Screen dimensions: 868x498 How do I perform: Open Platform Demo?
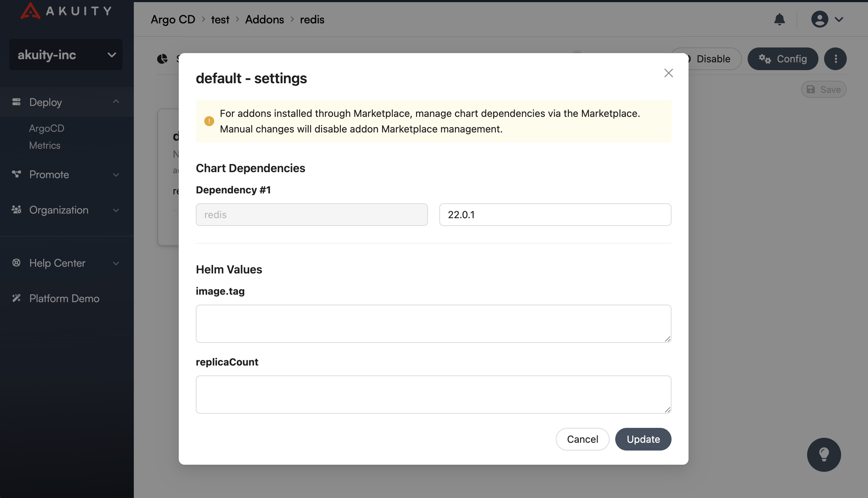point(64,298)
